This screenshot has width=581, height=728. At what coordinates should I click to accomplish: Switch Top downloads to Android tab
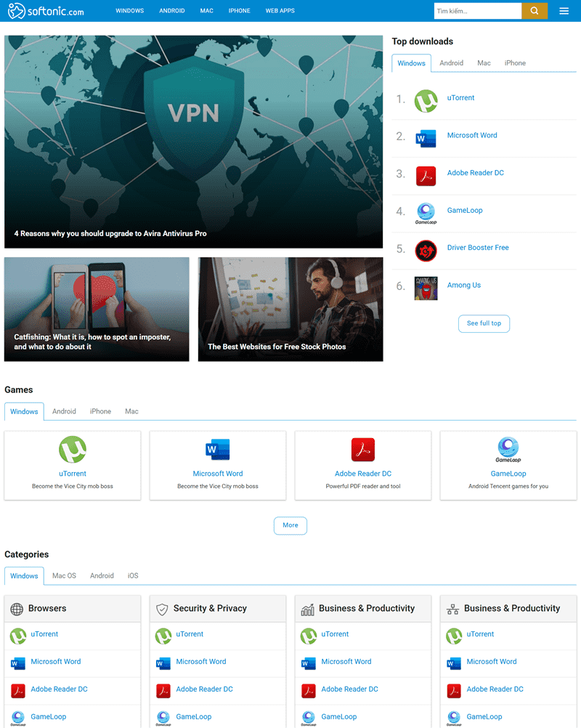(451, 63)
